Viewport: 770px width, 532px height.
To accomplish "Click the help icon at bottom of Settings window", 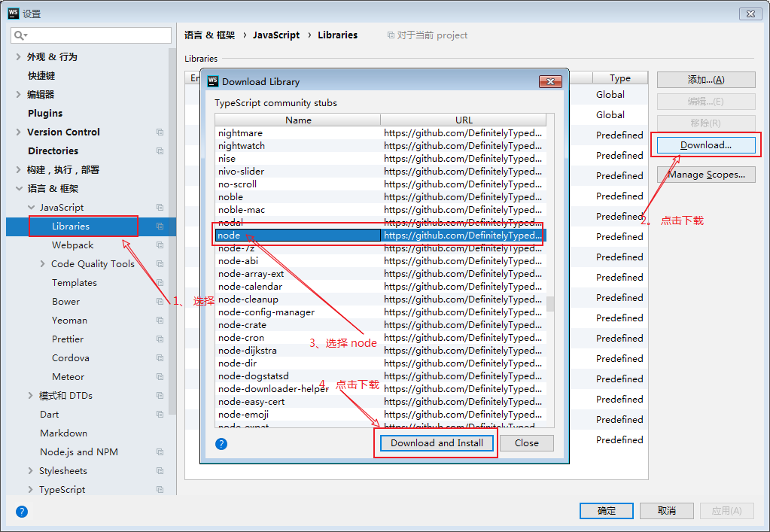I will (x=22, y=512).
